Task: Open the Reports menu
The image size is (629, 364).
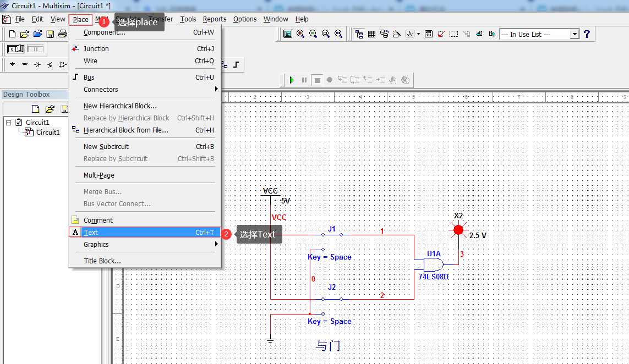Action: 214,19
